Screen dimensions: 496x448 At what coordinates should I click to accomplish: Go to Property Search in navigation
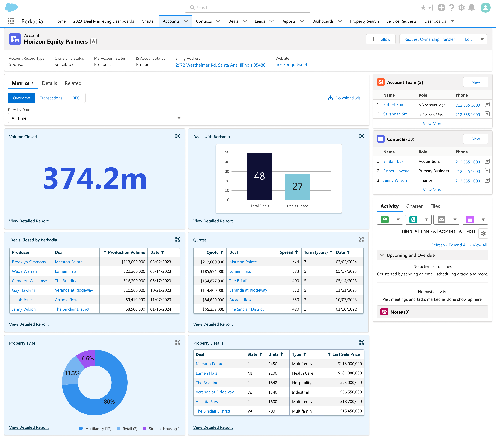[364, 21]
